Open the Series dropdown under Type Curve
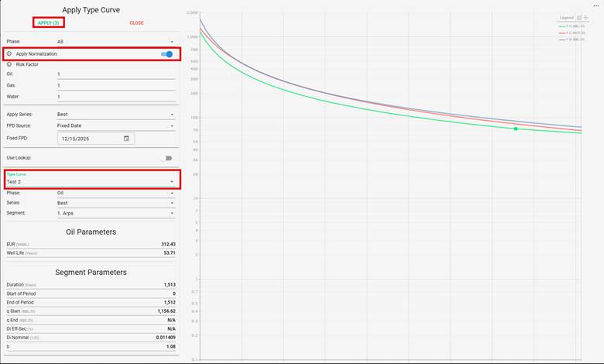Screen dimensions: 604x364 tap(116, 203)
